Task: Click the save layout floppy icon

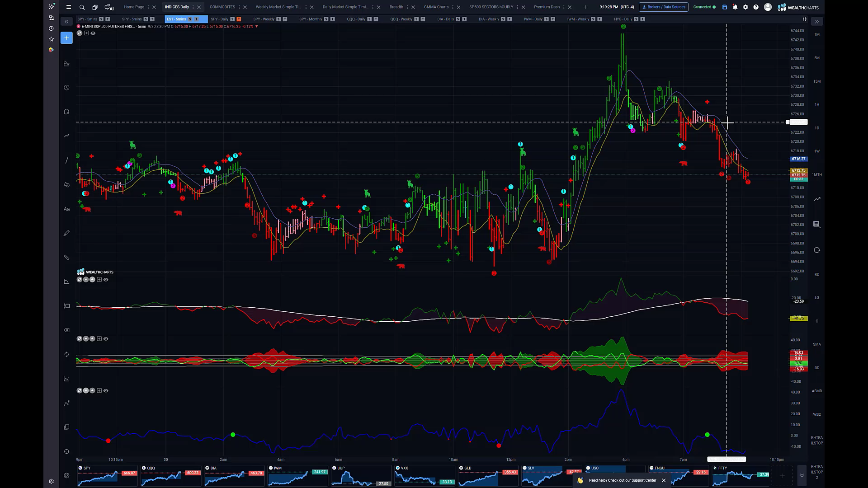Action: 725,7
